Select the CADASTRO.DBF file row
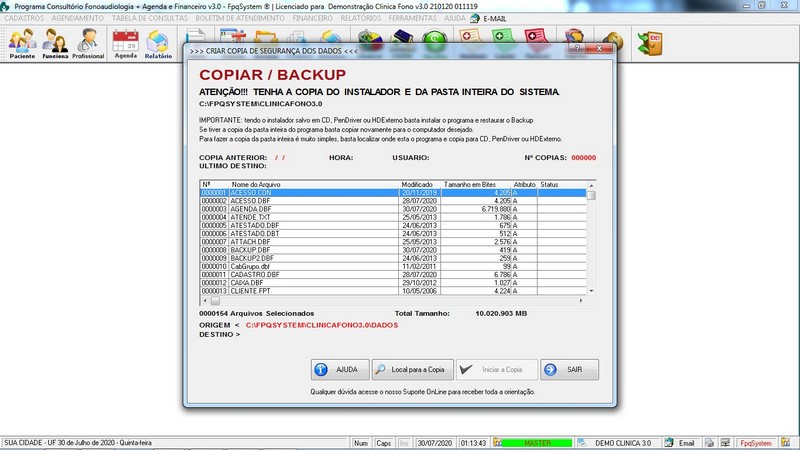This screenshot has height=450, width=800. [393, 274]
